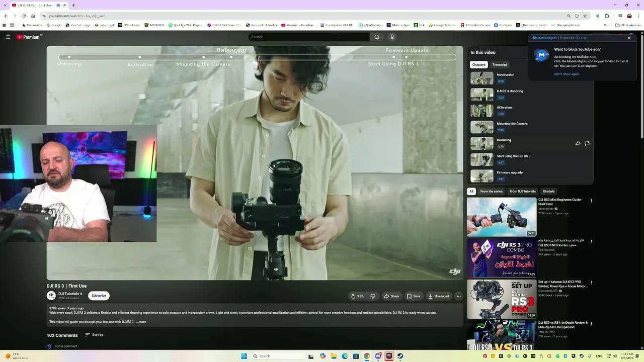This screenshot has width=644, height=362.
Task: Go to YouTube Premium home logo
Action: 28,37
